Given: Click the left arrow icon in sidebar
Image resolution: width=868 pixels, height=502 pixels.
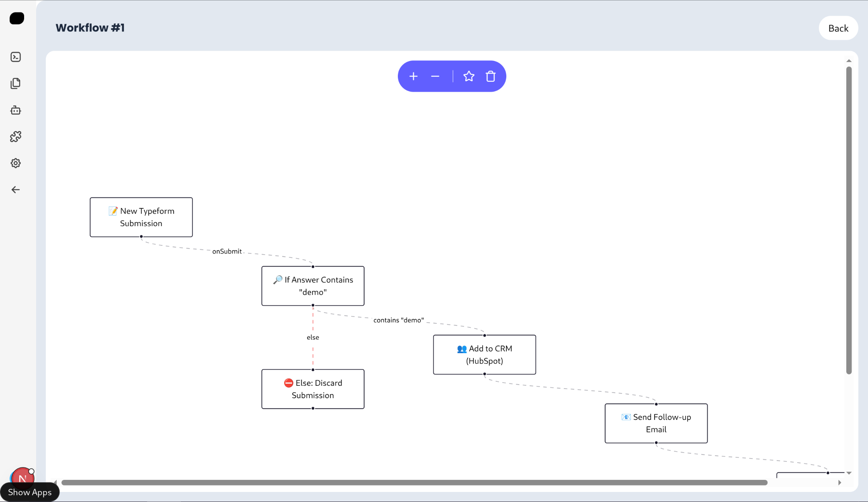Looking at the screenshot, I should [x=16, y=190].
